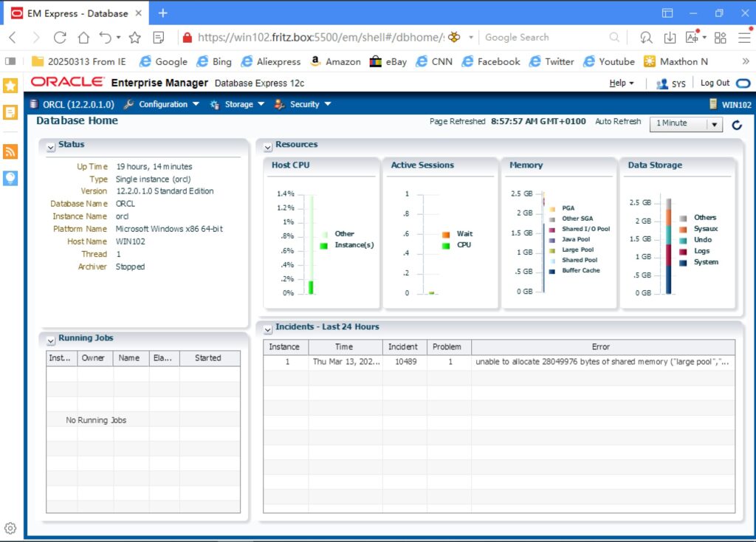
Task: Sort running jobs by Started column
Action: coord(208,358)
